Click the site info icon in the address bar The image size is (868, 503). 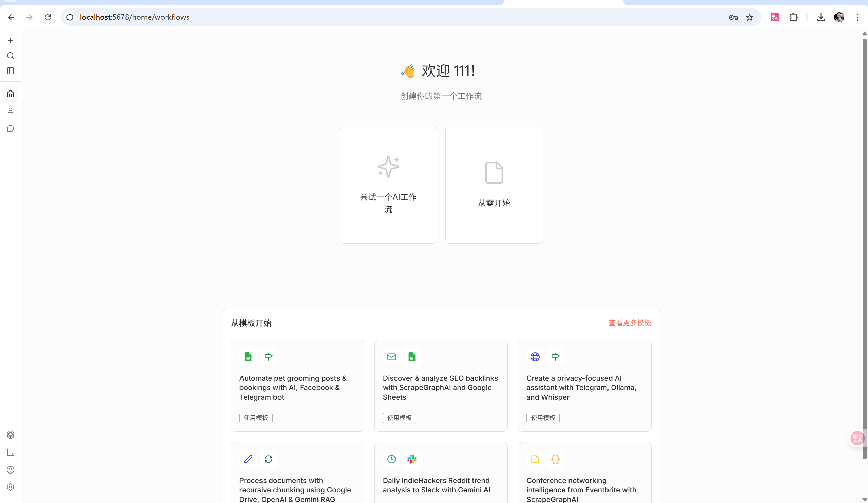70,17
